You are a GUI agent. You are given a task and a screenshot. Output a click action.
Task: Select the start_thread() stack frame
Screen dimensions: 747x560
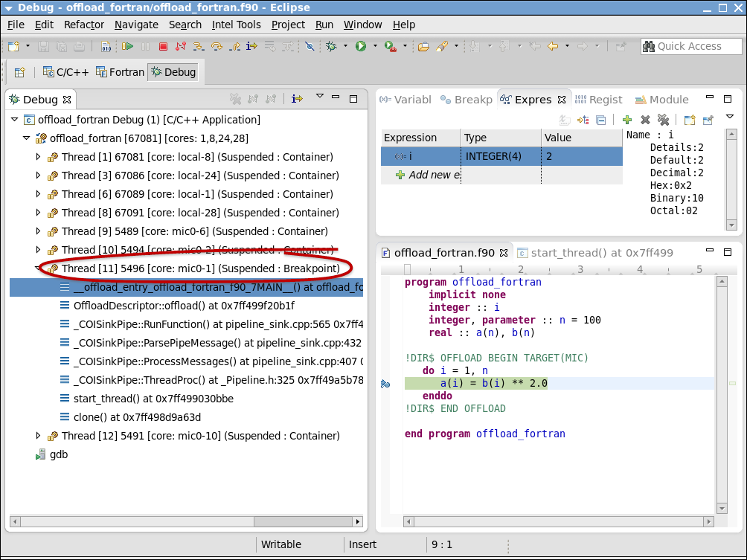tap(153, 399)
